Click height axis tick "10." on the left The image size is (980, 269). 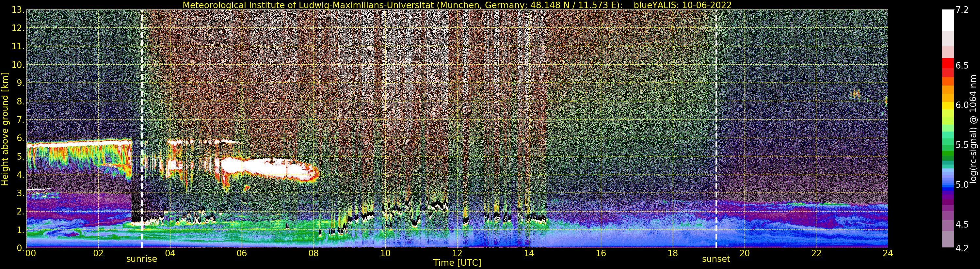(18, 65)
